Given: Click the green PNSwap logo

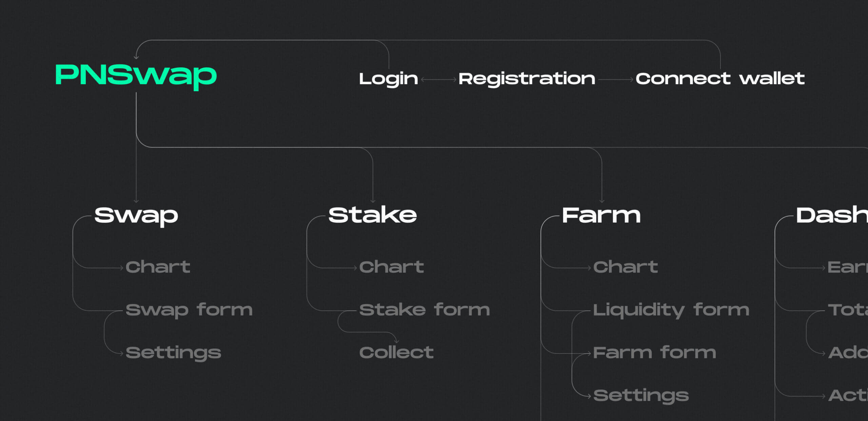Looking at the screenshot, I should click(136, 75).
